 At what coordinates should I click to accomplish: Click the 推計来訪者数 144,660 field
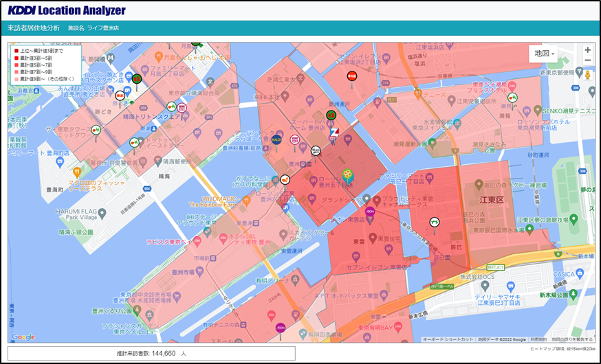151,353
